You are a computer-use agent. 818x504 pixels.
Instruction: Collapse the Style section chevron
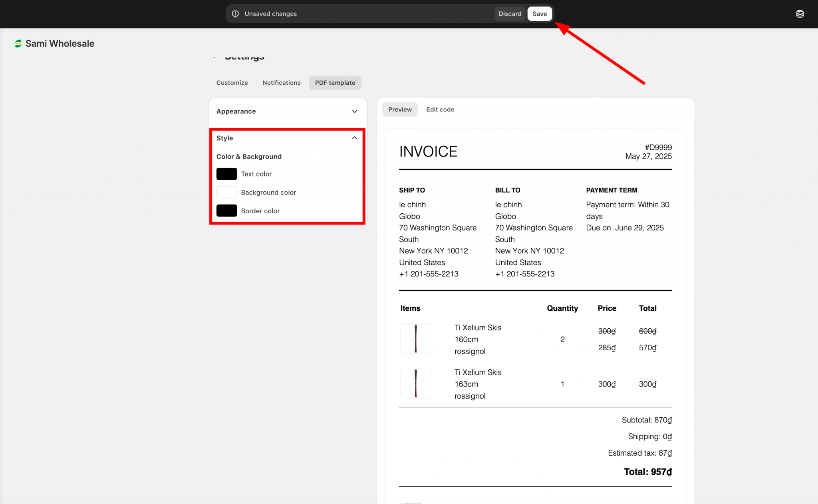coord(354,138)
